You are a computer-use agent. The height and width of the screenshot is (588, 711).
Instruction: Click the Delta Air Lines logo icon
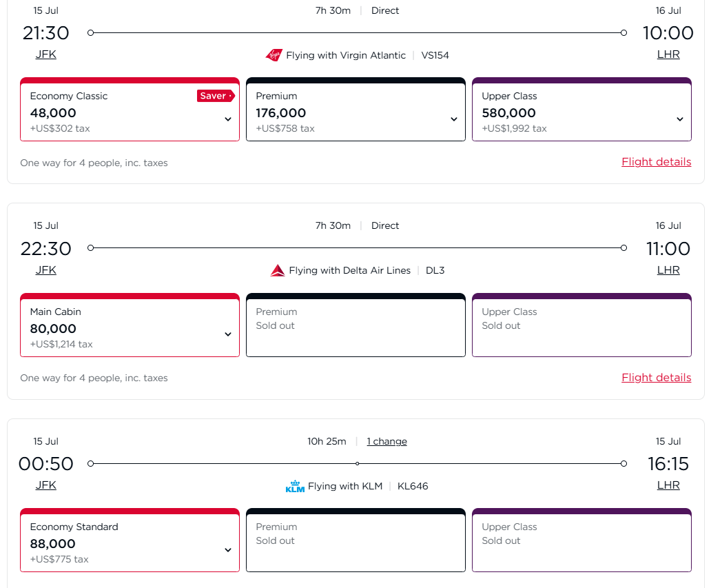(x=278, y=270)
